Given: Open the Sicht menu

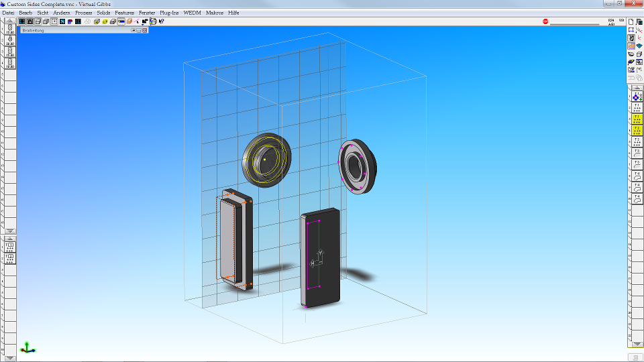Looking at the screenshot, I should click(x=43, y=13).
